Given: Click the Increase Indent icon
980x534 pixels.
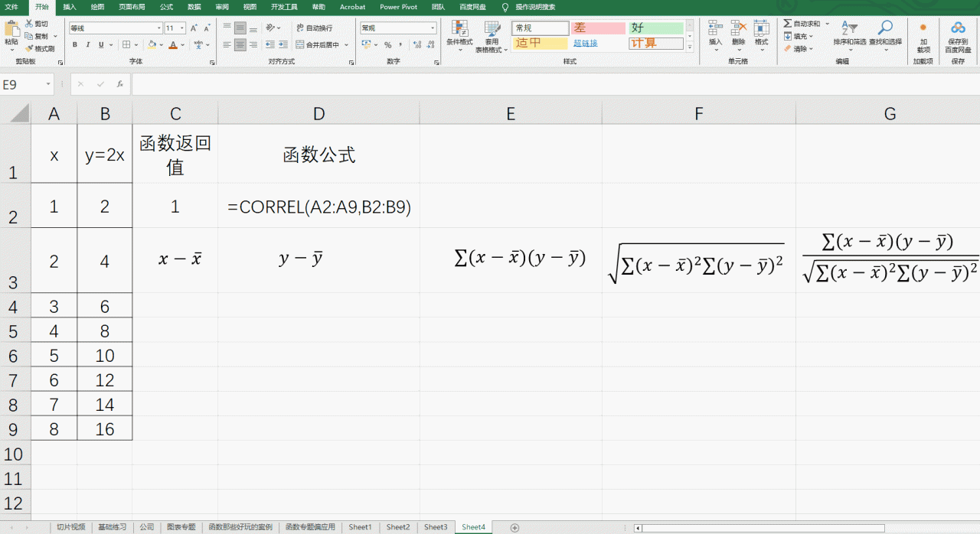Looking at the screenshot, I should click(284, 45).
